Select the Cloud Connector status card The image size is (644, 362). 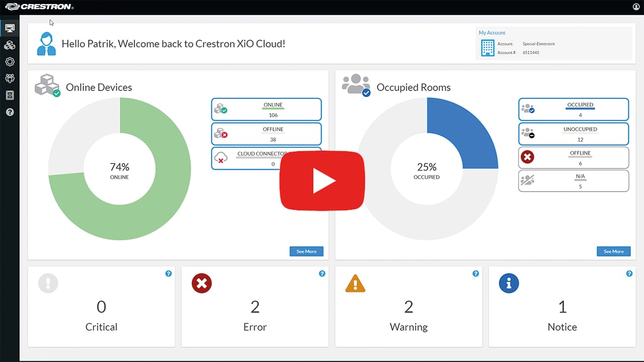[266, 158]
